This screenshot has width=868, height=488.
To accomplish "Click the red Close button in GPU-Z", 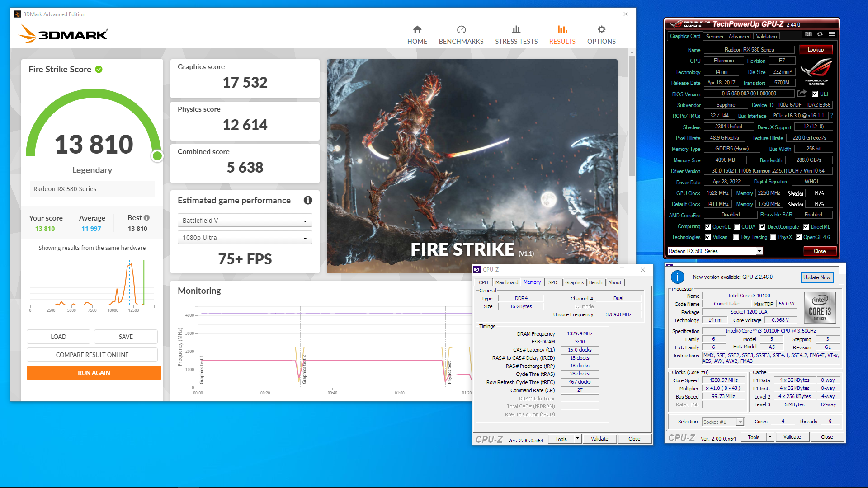I will point(820,251).
